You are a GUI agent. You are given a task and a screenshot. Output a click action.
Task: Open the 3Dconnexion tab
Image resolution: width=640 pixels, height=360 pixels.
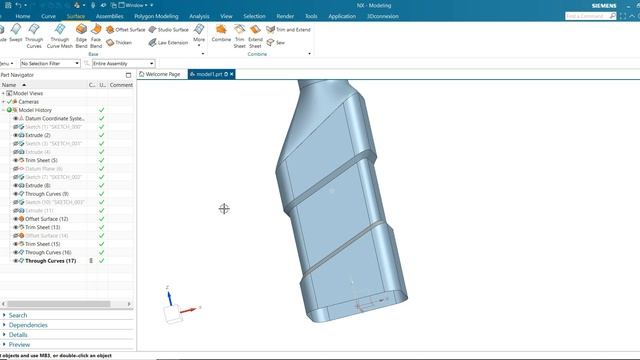382,16
